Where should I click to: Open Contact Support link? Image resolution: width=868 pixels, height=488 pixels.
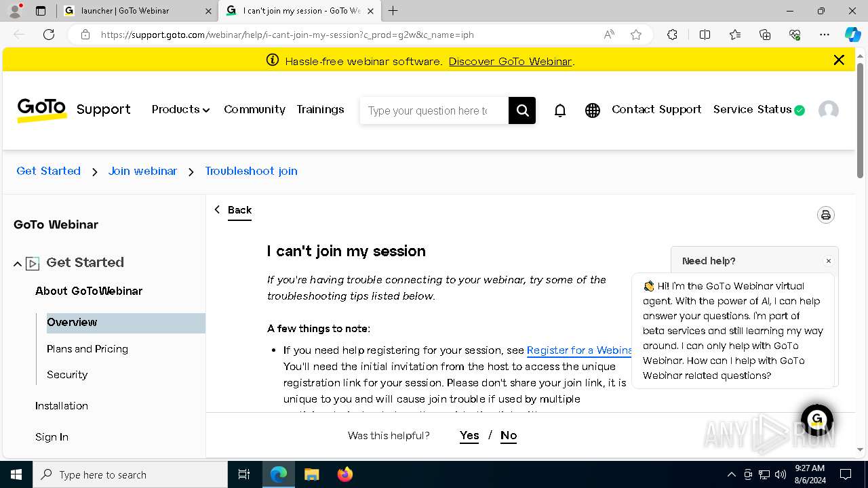[x=656, y=109]
